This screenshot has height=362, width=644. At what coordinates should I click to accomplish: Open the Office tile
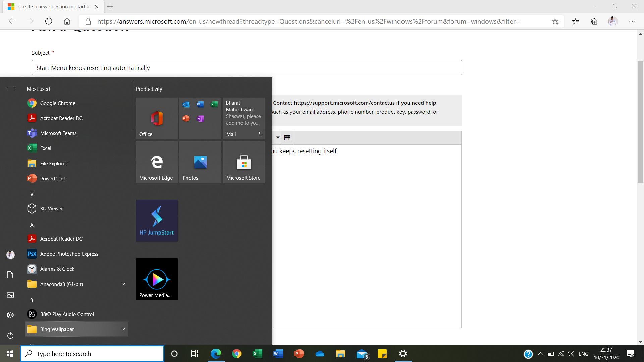157,118
